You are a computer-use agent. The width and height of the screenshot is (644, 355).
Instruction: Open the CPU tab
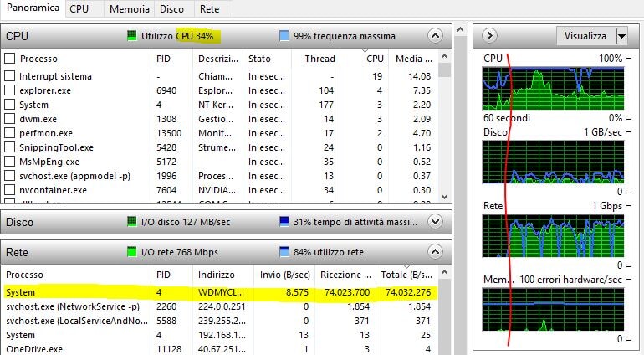[x=79, y=9]
